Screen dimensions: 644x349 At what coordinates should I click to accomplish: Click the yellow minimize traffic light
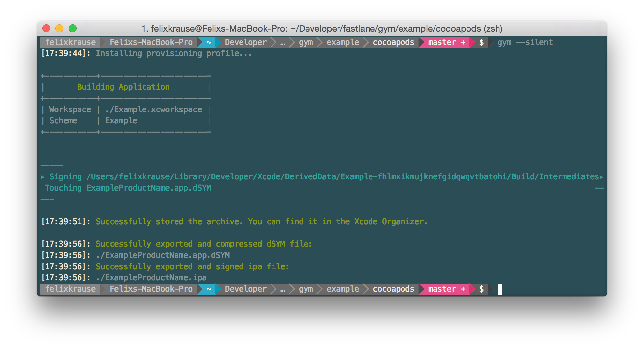click(59, 28)
